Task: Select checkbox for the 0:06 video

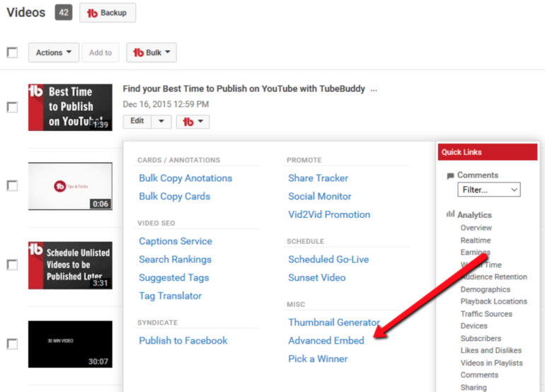Action: tap(13, 185)
